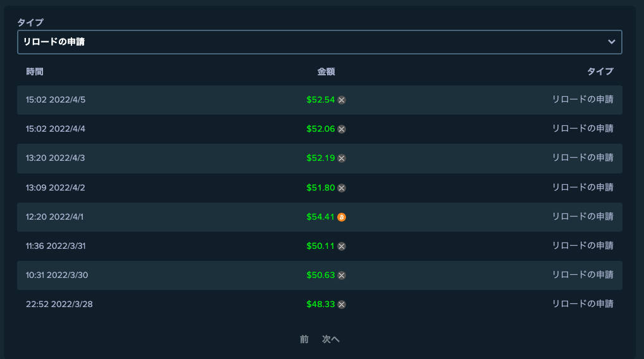Click the $48.33 amount
Screen dimensions: 644x359
[320, 305]
